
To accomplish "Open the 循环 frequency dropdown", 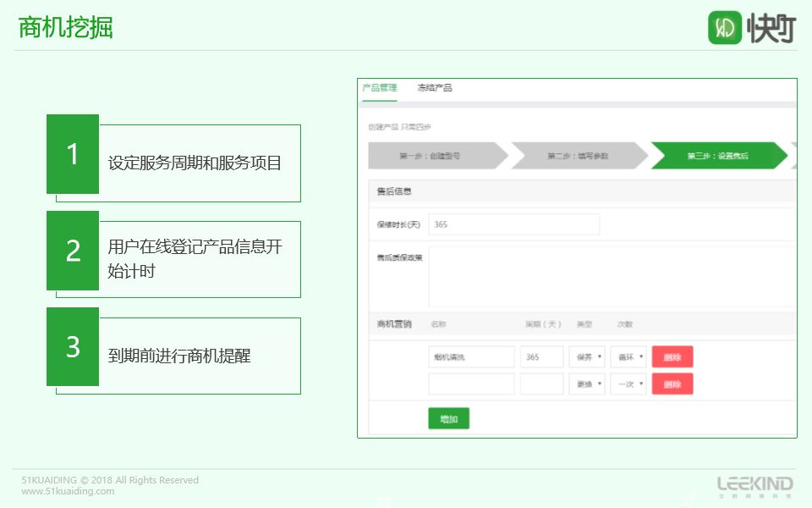I will [628, 357].
